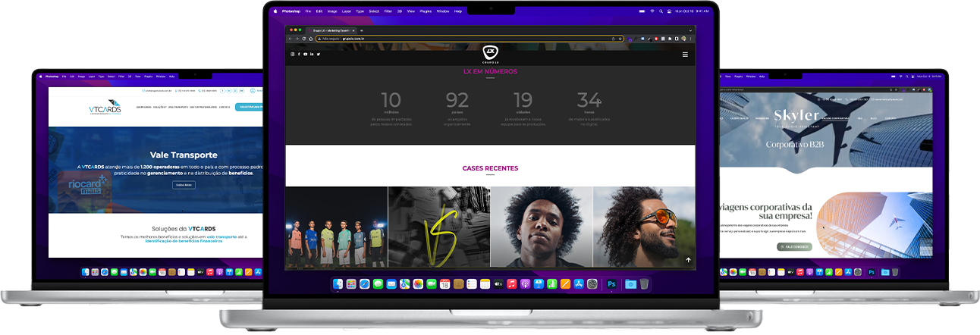Open Grupo LX YouTube icon in site header
The image size is (980, 335).
(x=305, y=54)
